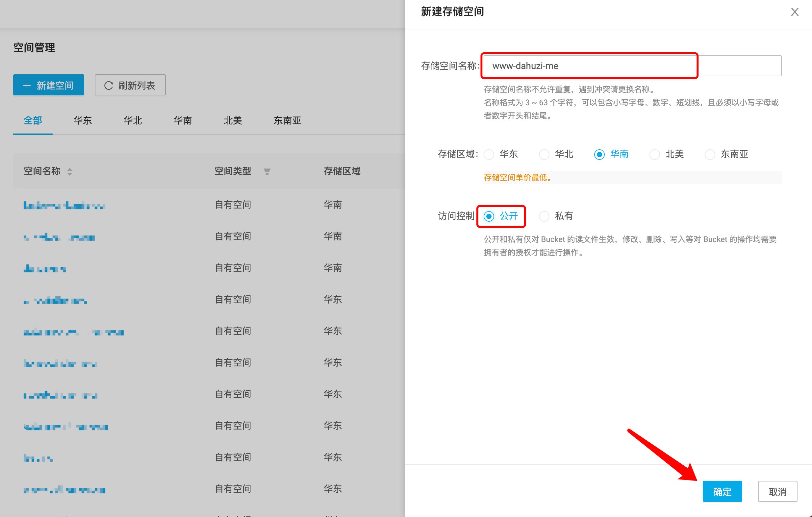The image size is (812, 517).
Task: Choose 东南亚 as storage region
Action: (710, 154)
